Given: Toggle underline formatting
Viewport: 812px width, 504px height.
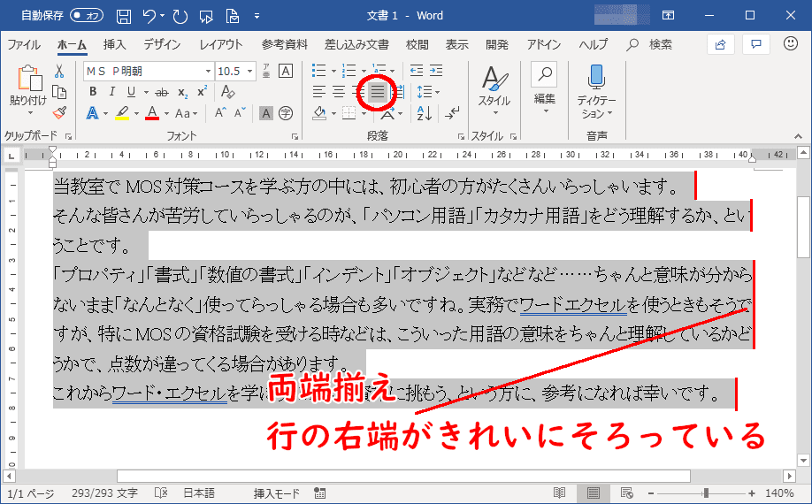Looking at the screenshot, I should click(x=131, y=92).
